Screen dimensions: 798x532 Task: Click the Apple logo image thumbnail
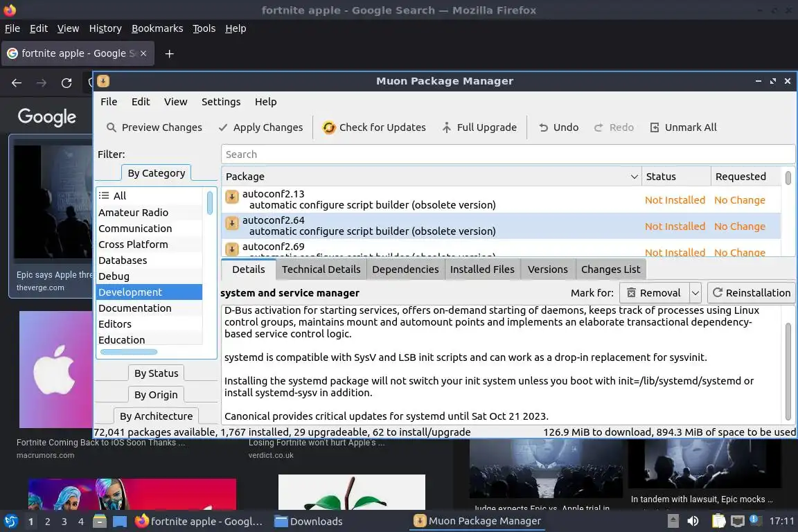click(x=56, y=370)
